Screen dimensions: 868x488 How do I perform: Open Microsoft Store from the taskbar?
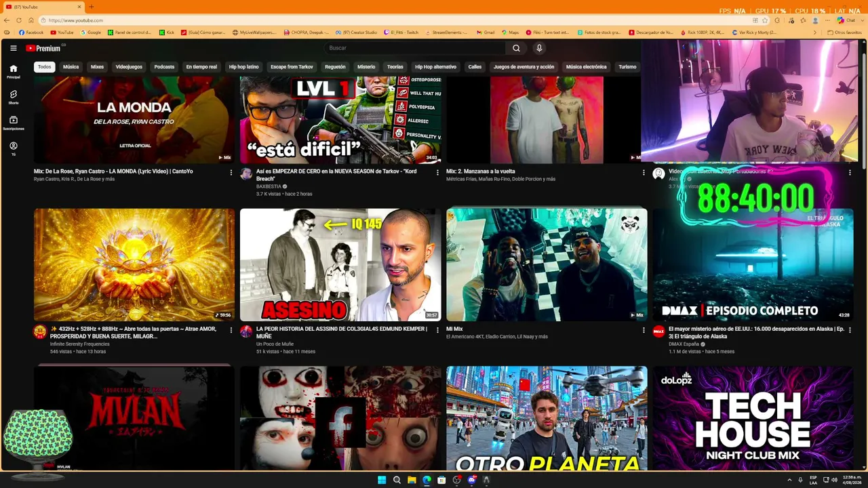(x=441, y=480)
